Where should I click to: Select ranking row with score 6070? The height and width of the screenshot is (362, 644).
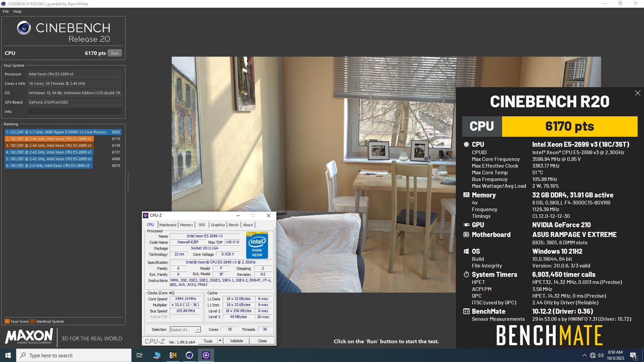pyautogui.click(x=63, y=166)
